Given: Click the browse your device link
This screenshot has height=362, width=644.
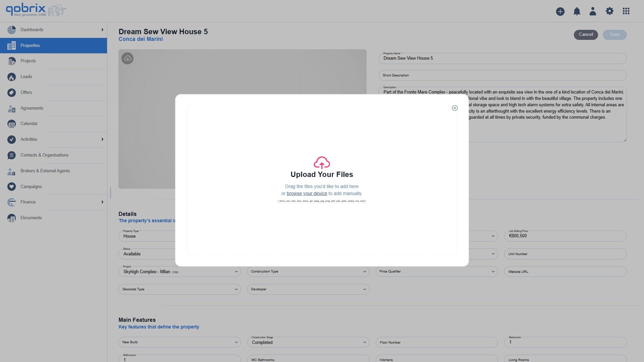Looking at the screenshot, I should coord(307,193).
